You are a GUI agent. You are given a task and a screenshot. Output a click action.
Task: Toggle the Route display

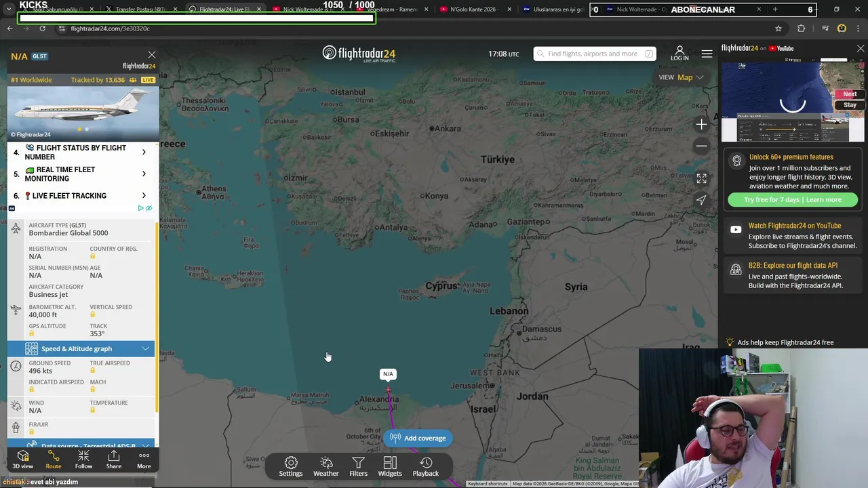pos(54,460)
